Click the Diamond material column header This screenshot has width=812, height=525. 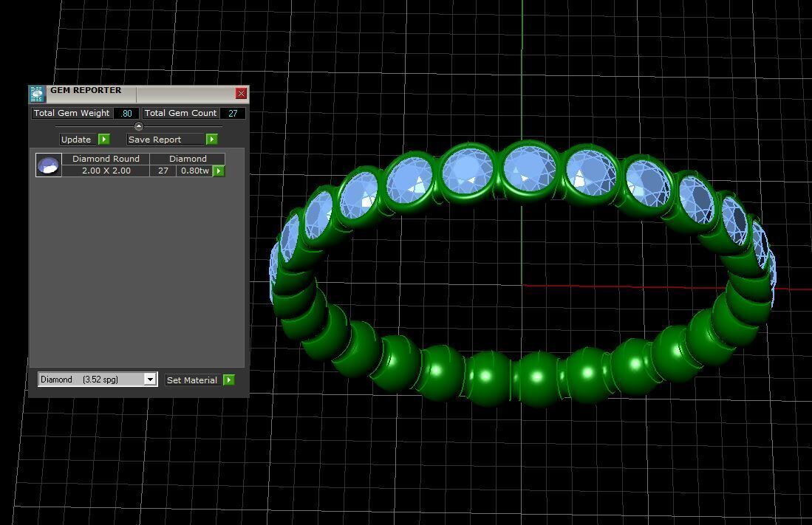pyautogui.click(x=188, y=159)
